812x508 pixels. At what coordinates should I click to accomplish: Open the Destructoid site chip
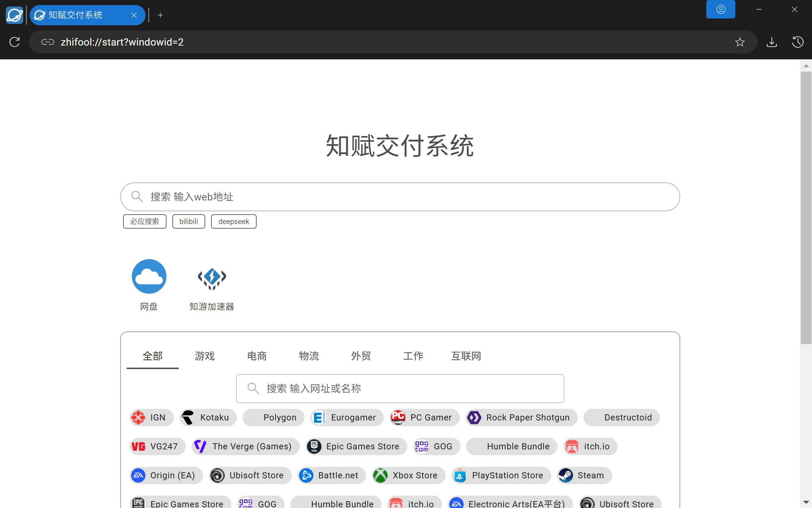click(x=622, y=417)
